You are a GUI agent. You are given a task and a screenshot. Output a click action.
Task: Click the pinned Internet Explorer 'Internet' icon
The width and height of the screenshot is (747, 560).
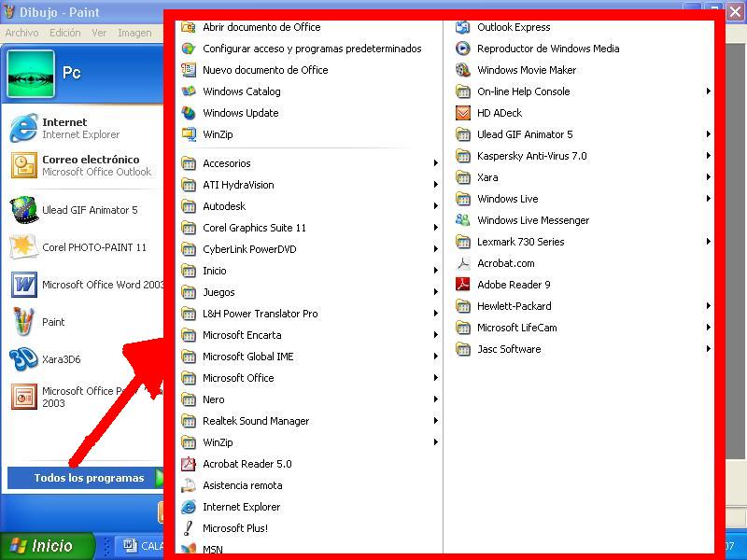click(23, 128)
